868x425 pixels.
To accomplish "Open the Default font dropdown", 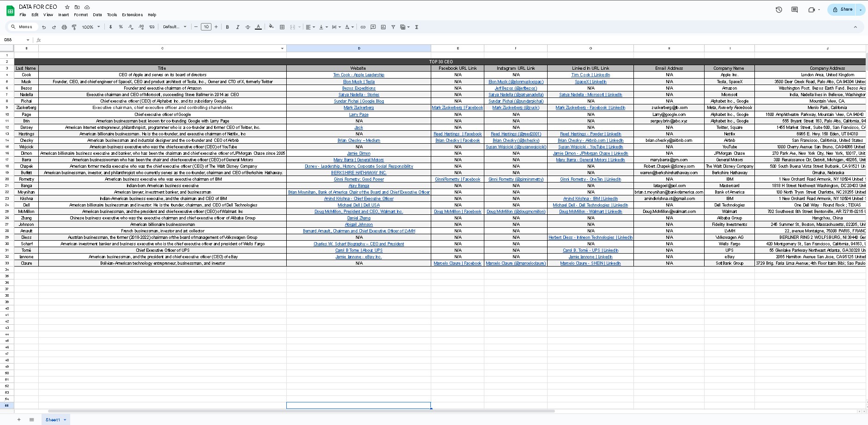I will 175,27.
